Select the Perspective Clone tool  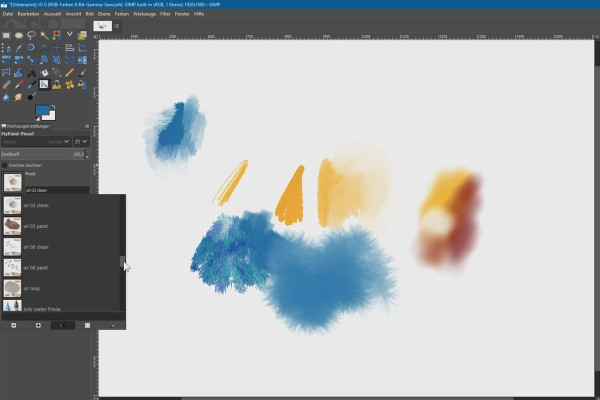82,85
